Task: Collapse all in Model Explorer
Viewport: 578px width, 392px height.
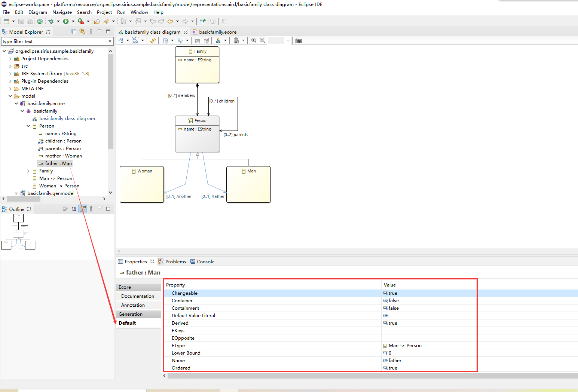Action: [x=74, y=32]
